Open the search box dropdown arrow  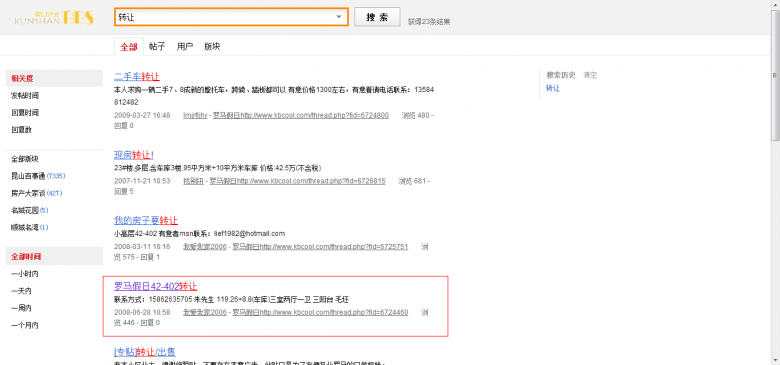[339, 17]
